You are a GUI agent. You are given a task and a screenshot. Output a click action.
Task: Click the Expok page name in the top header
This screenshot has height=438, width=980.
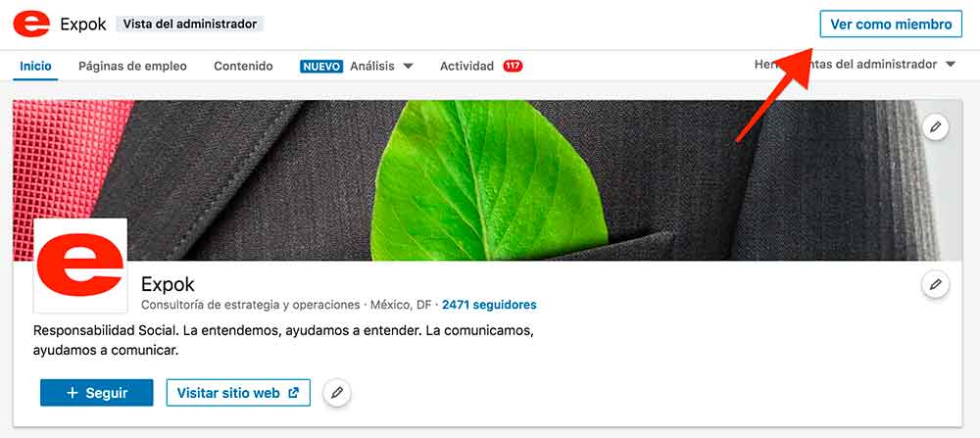coord(83,24)
